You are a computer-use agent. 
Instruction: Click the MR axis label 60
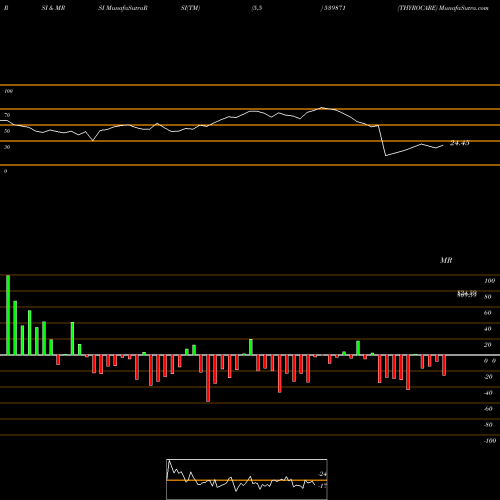pos(488,313)
